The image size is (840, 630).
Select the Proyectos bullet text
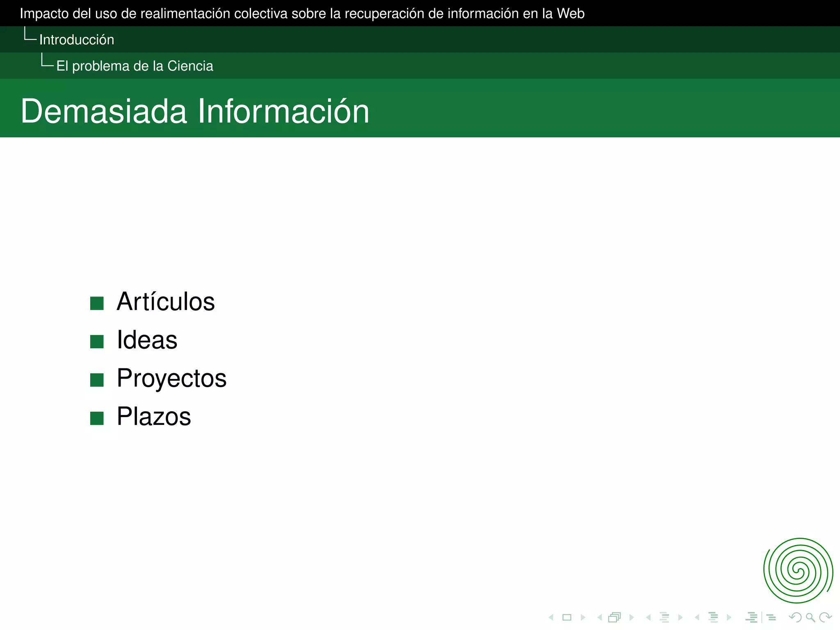[172, 378]
